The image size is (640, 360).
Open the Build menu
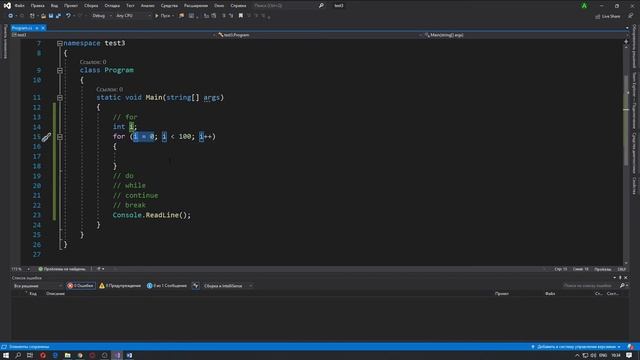(x=91, y=6)
